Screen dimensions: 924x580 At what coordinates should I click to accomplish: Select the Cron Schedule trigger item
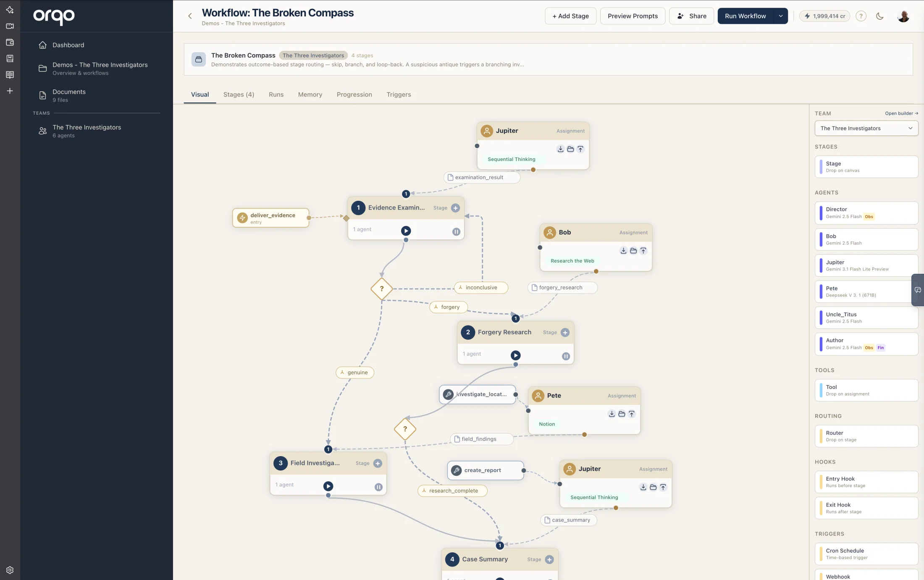(x=866, y=554)
